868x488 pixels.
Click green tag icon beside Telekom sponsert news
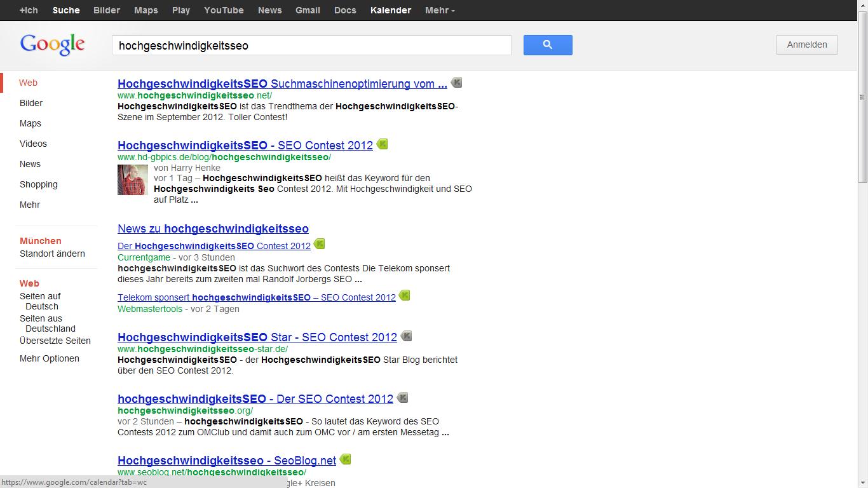(x=404, y=295)
